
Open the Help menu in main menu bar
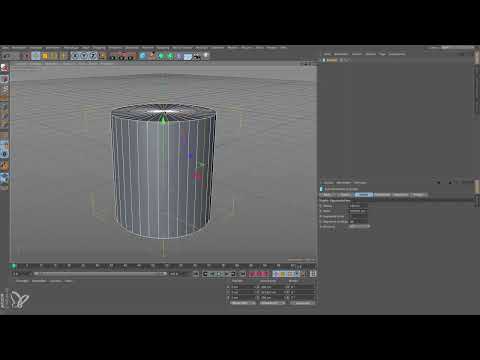(284, 48)
